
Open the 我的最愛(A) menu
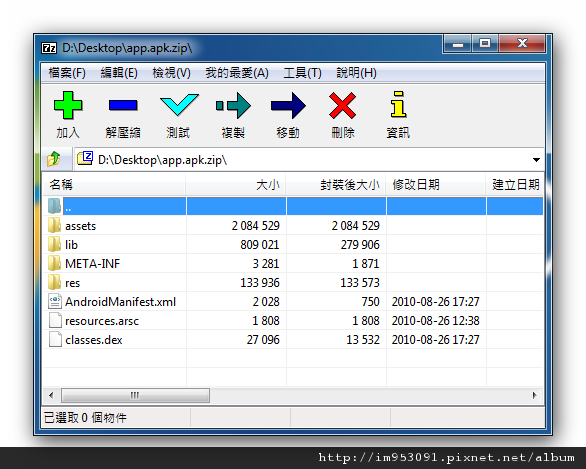click(x=237, y=72)
